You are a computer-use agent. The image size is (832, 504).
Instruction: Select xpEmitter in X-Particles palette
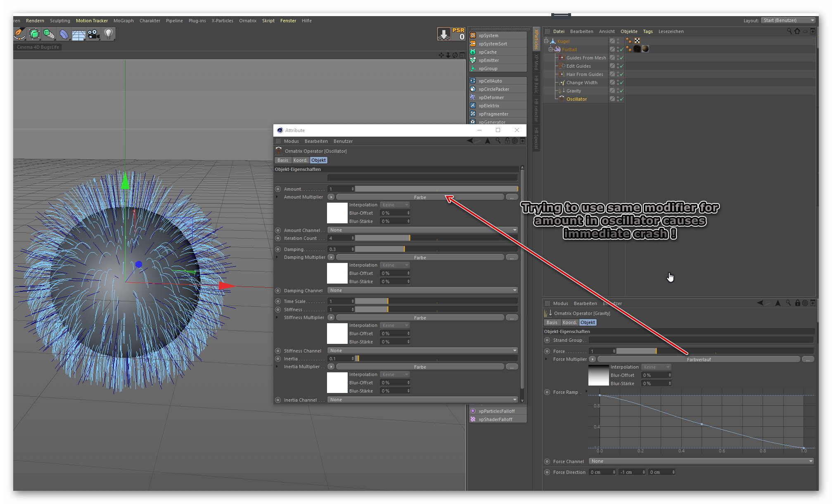[x=488, y=60]
